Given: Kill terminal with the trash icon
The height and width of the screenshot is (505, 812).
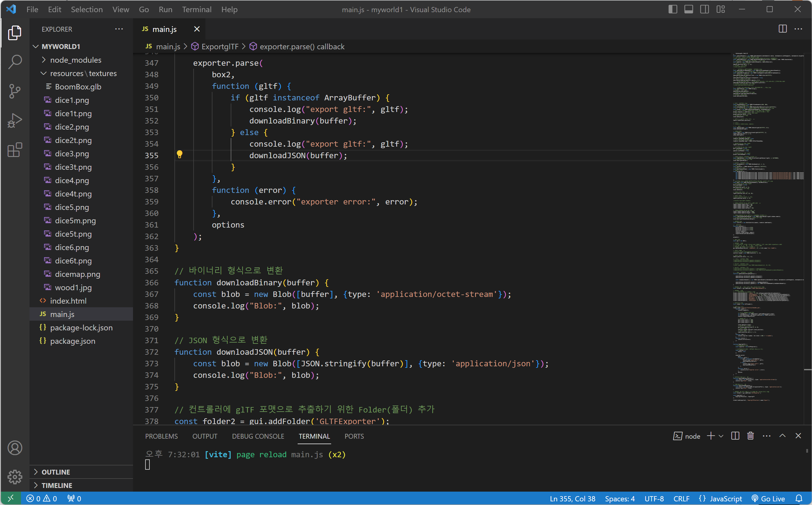Looking at the screenshot, I should 751,436.
